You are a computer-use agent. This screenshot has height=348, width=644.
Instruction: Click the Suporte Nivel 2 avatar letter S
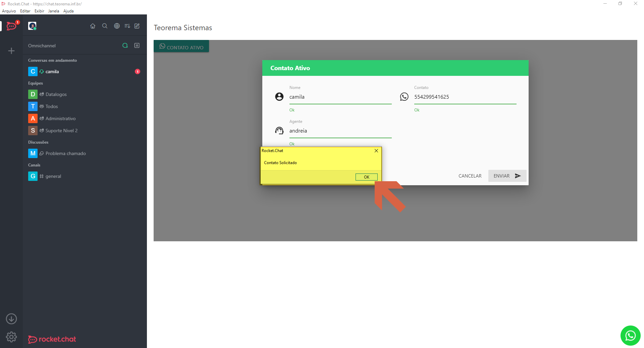pyautogui.click(x=33, y=131)
